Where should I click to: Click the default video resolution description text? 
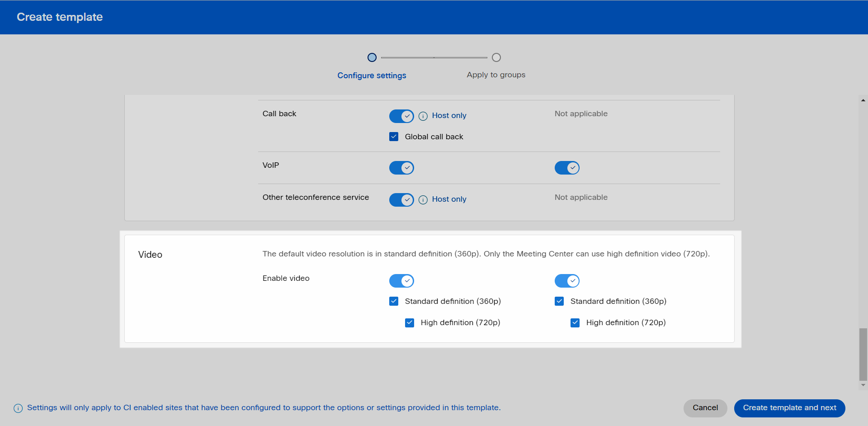[x=486, y=254]
